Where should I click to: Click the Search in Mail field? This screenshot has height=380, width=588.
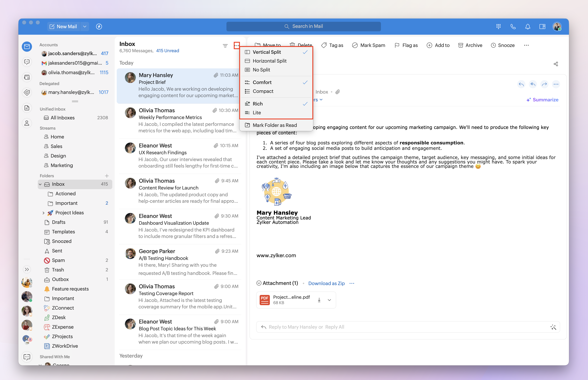(x=304, y=26)
